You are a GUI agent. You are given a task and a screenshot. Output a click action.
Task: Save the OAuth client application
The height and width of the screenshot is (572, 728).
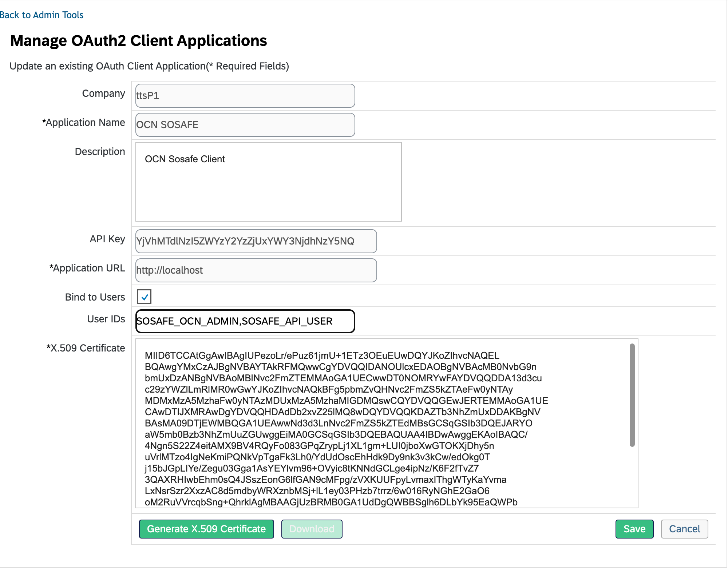634,529
